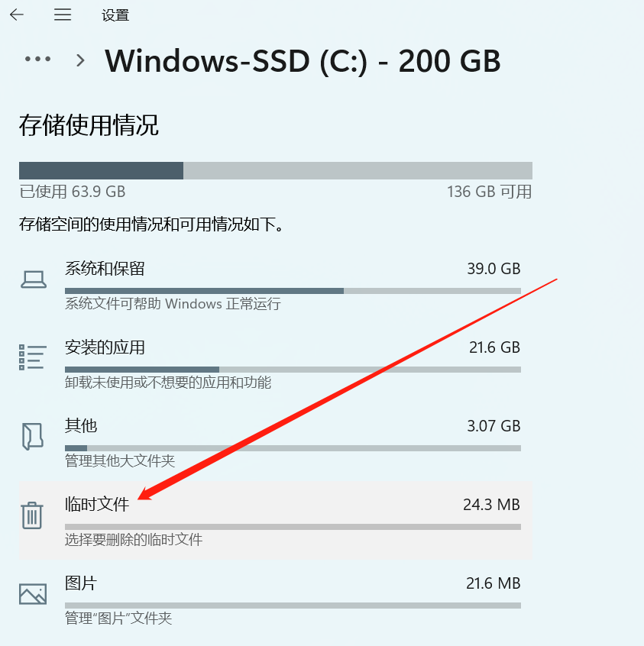Click the picture icon beside 图片
This screenshot has width=644, height=646.
(33, 593)
